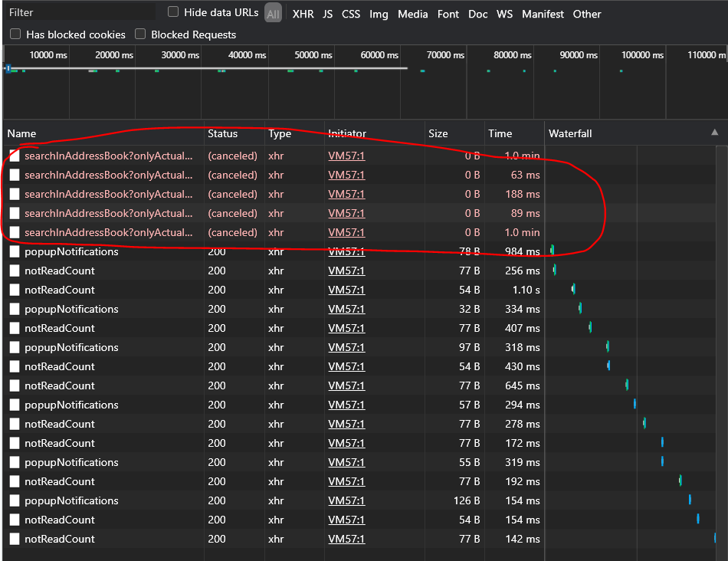Select the popupNotifications request taking 294 ms
The height and width of the screenshot is (561, 728).
(x=71, y=405)
